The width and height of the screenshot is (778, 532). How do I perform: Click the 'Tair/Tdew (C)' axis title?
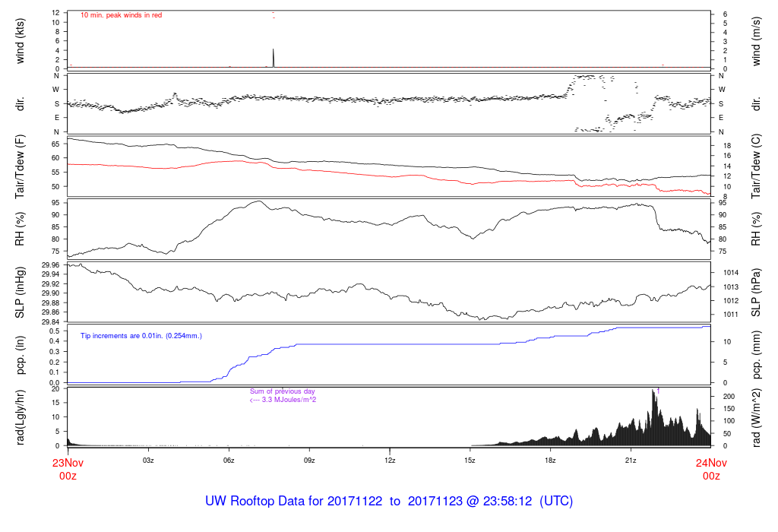pos(756,166)
